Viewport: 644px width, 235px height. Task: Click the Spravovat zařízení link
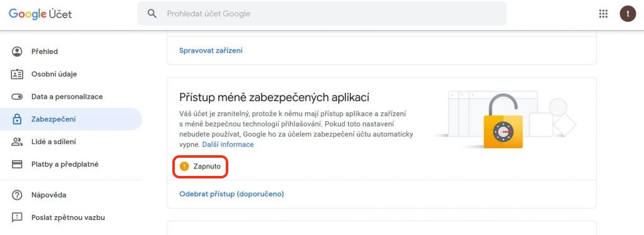click(211, 51)
